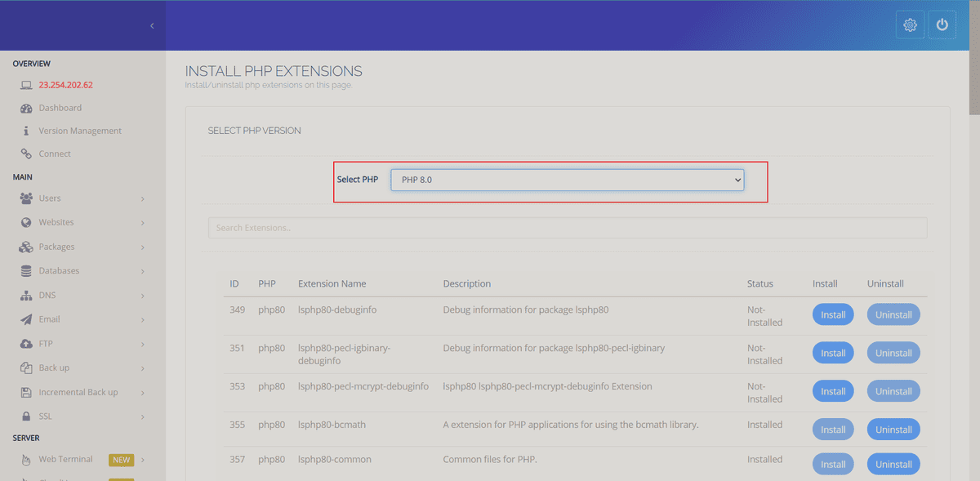The image size is (980, 481).
Task: Click the Websites globe icon
Action: tap(26, 222)
